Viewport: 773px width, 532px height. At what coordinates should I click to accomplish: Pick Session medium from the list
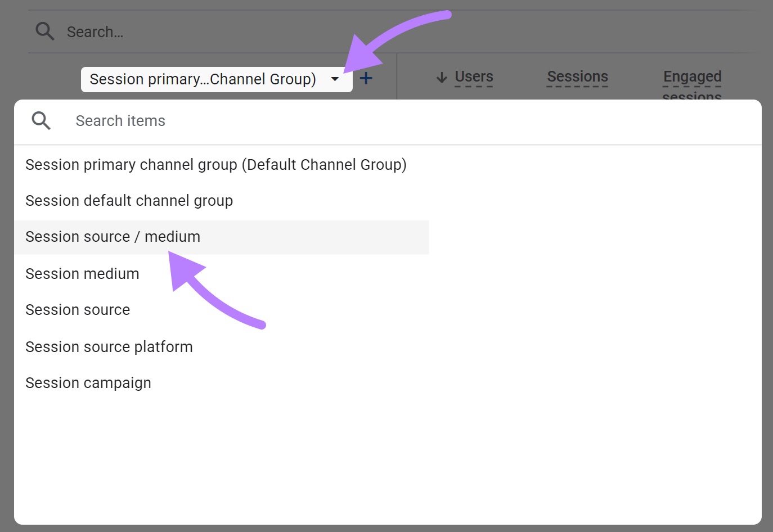click(x=83, y=274)
